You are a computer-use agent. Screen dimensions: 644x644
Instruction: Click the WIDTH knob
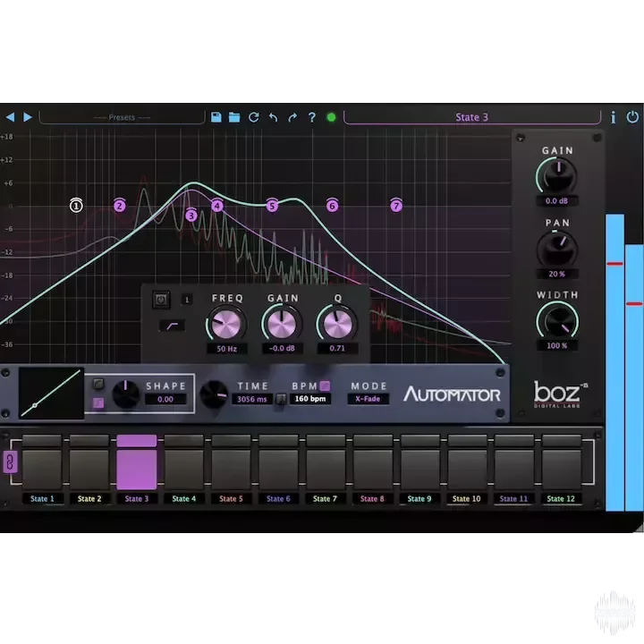(x=558, y=322)
